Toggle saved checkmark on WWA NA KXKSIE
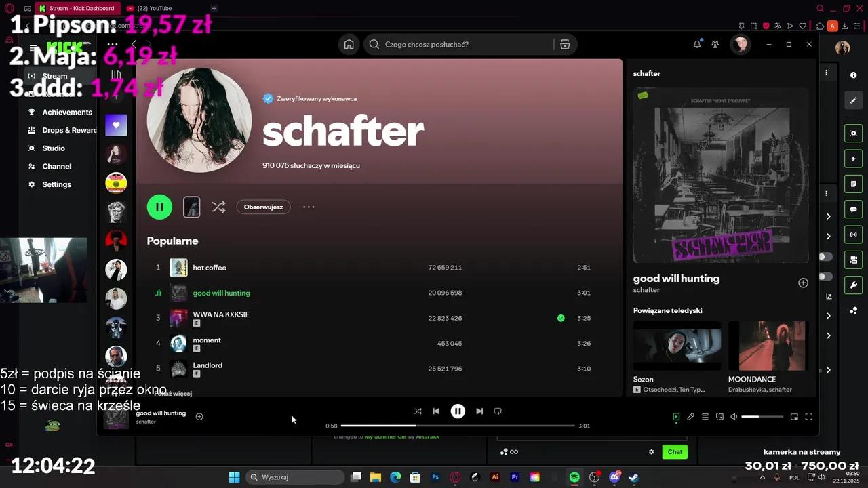Viewport: 868px width, 488px height. (561, 318)
